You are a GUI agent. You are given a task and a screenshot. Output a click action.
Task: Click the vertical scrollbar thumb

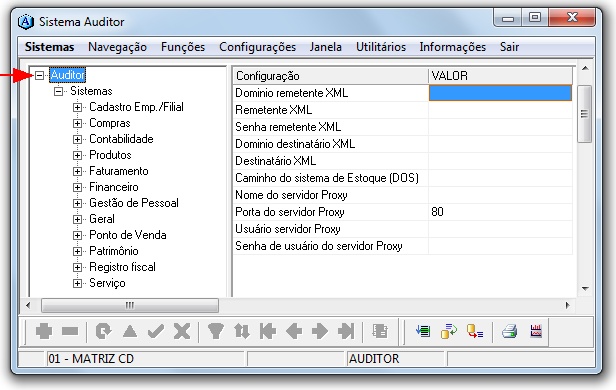pyautogui.click(x=585, y=114)
